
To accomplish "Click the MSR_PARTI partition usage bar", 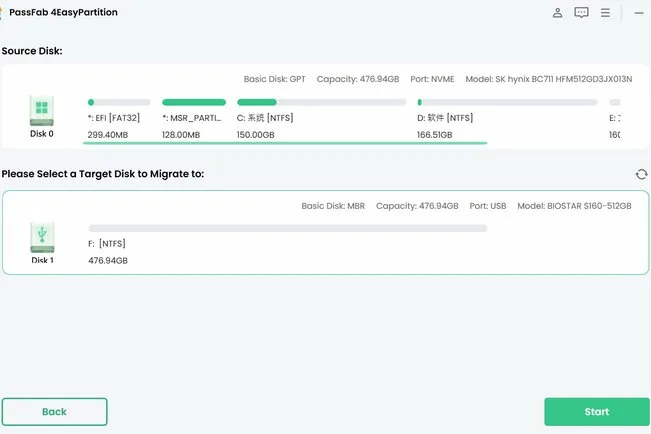I will click(194, 102).
